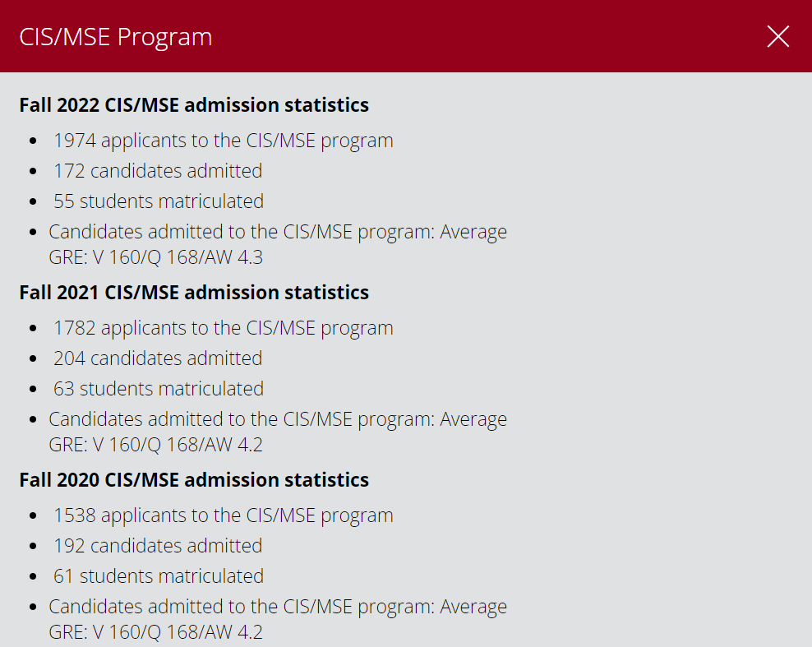The height and width of the screenshot is (647, 812).
Task: Click the "CIS/MSE Program" dialog title
Action: pyautogui.click(x=116, y=37)
